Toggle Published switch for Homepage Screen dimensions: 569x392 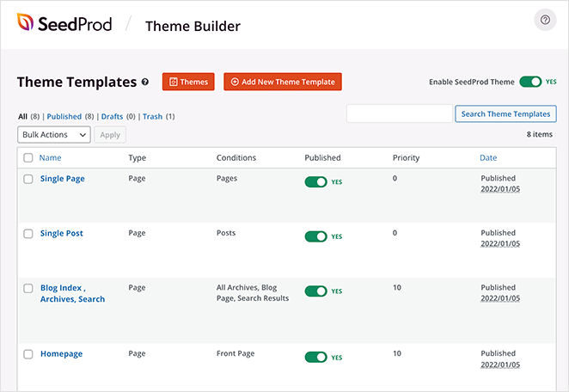pyautogui.click(x=315, y=357)
